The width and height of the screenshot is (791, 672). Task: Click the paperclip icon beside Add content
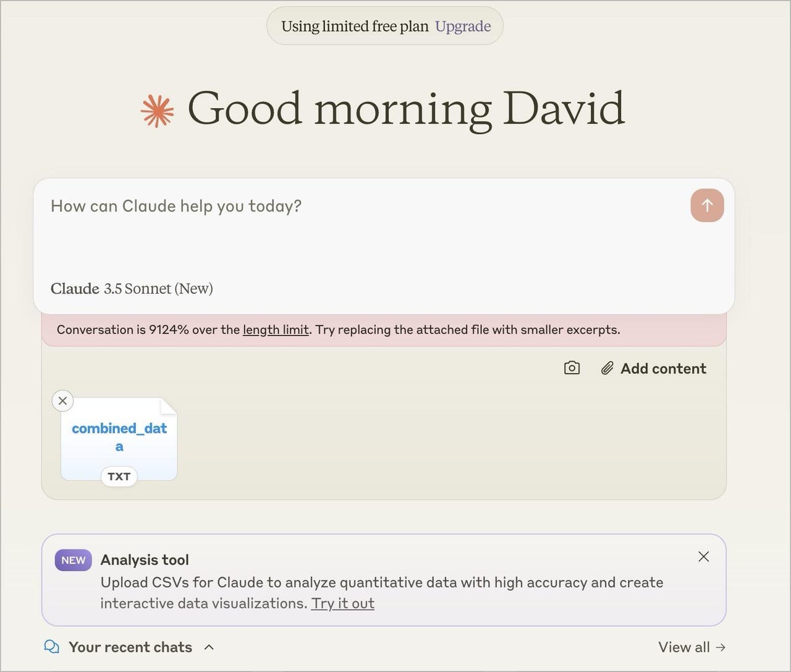click(x=607, y=368)
